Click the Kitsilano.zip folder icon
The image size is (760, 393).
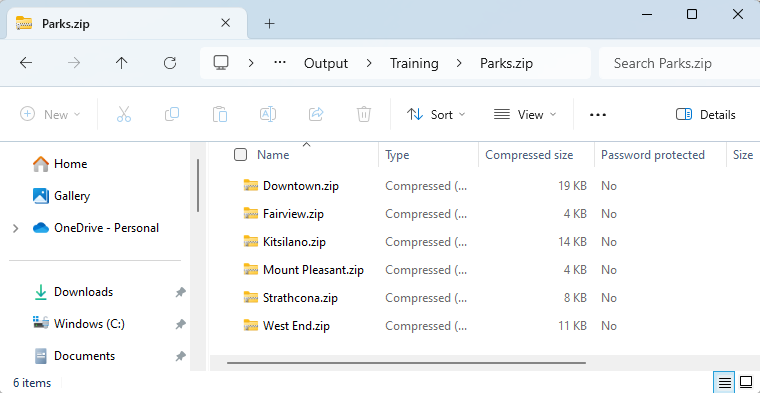point(251,241)
